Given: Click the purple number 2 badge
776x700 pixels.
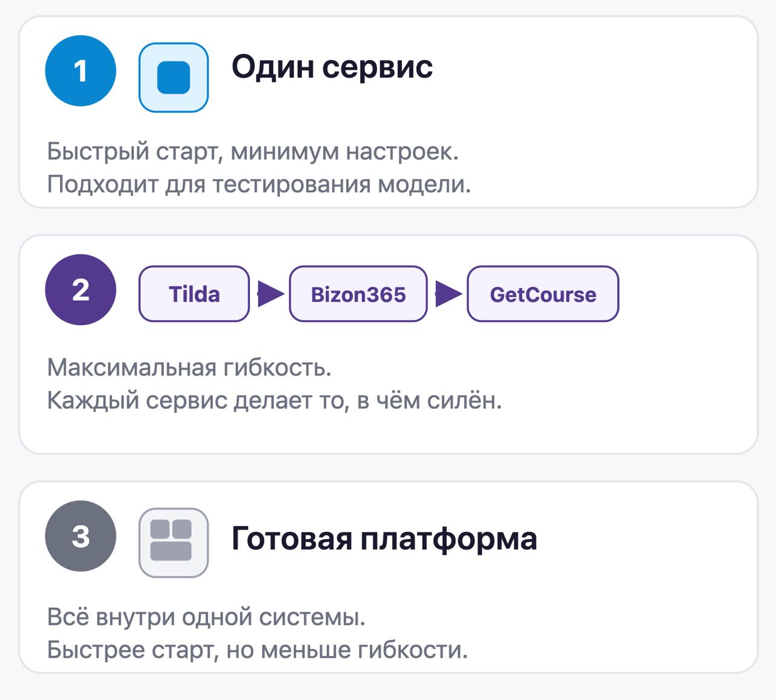Looking at the screenshot, I should 81,290.
